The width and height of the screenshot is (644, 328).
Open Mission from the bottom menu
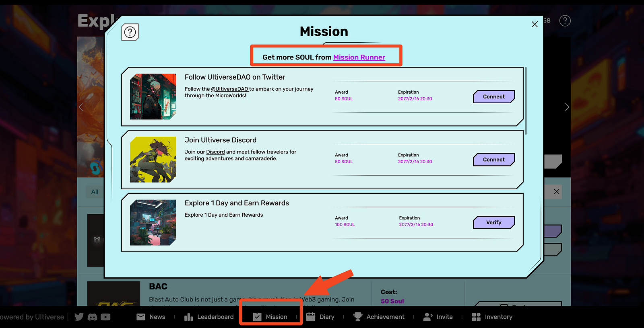pos(270,317)
